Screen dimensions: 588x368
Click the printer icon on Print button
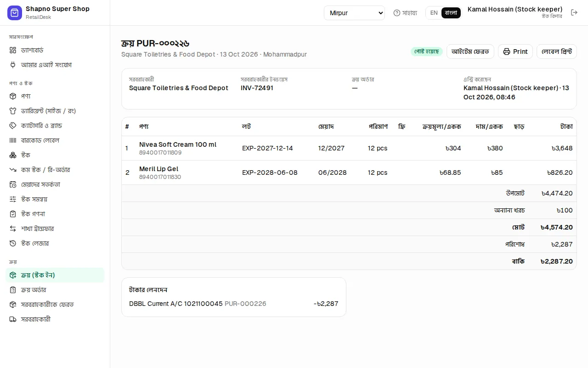(x=507, y=52)
